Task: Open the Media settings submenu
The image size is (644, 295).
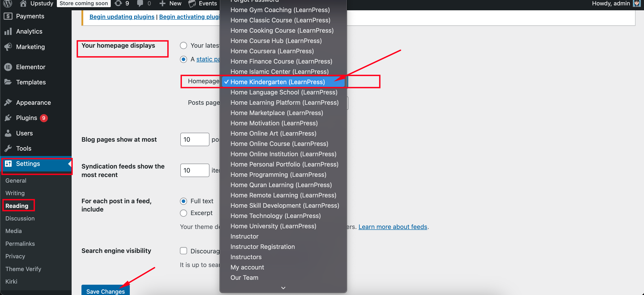Action: (x=13, y=231)
